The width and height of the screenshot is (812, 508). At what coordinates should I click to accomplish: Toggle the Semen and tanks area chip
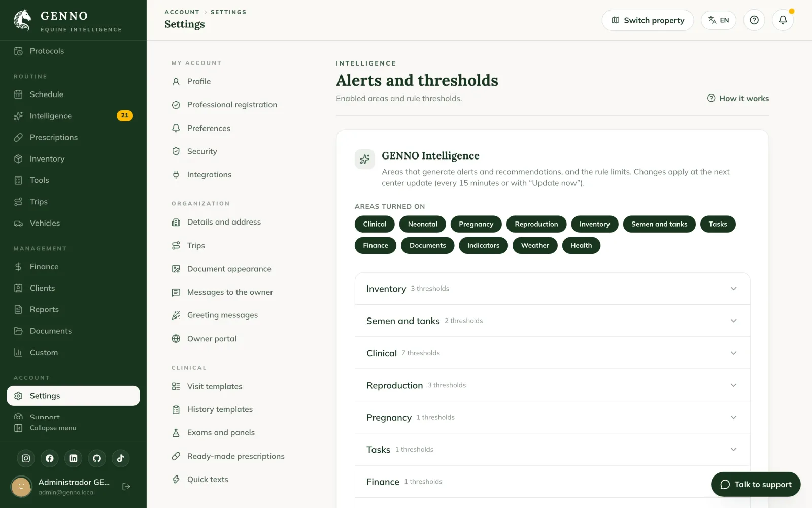pyautogui.click(x=659, y=224)
